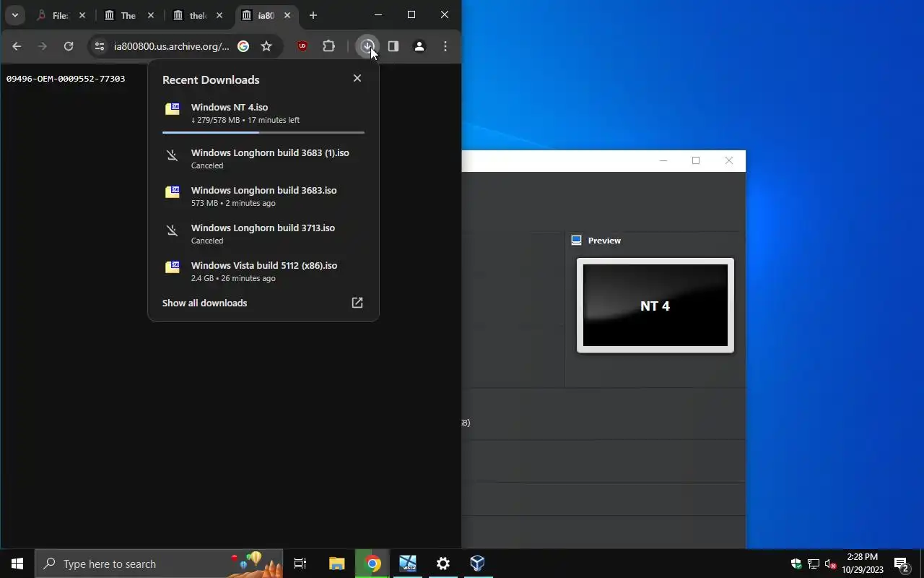Bookmark this page with the star

click(266, 46)
